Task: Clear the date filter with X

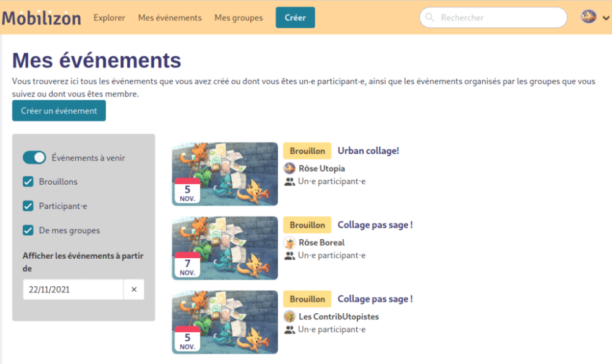Action: [134, 289]
